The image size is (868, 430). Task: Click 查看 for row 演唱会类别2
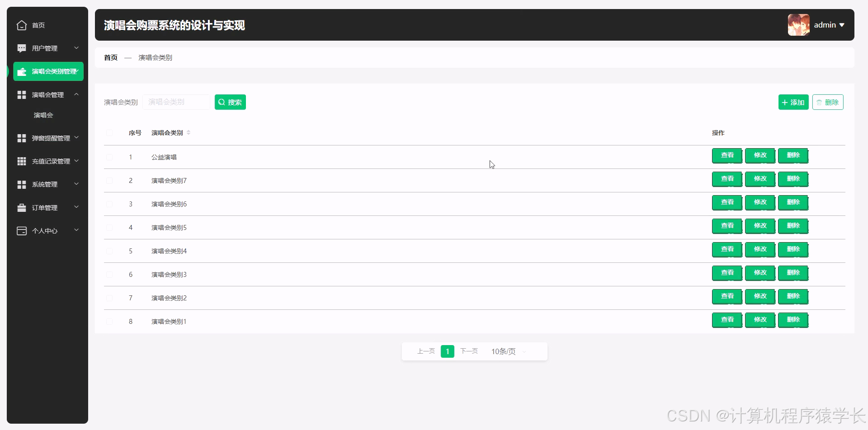[727, 296]
